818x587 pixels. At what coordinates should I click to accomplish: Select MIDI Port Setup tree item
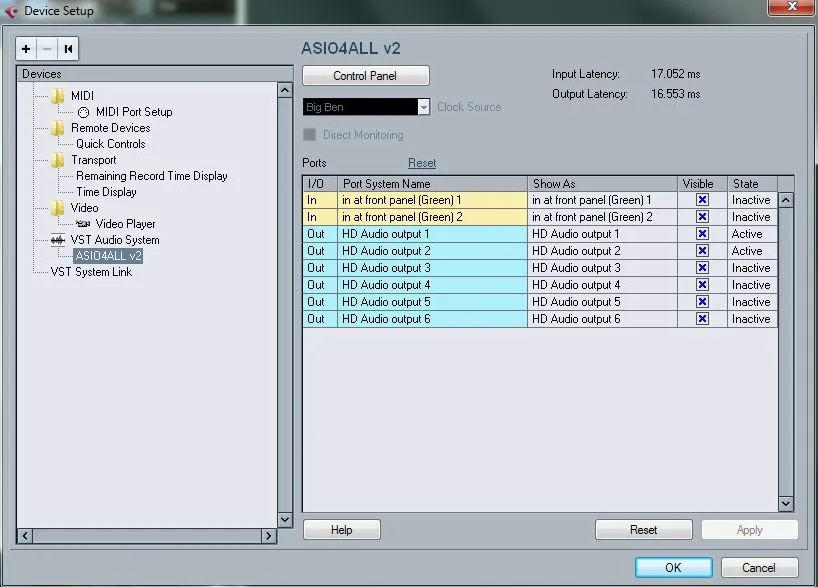pyautogui.click(x=134, y=112)
